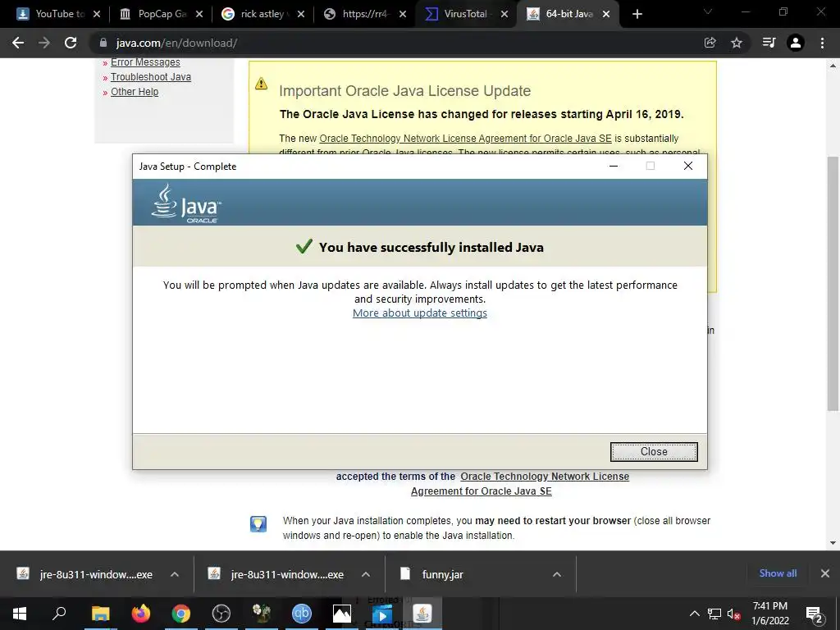
Task: Minimize the Java Setup dialog
Action: pos(614,166)
